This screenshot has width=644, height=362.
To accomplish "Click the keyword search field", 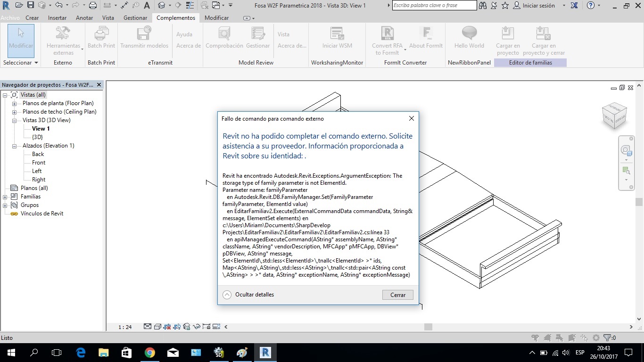I will (x=434, y=5).
